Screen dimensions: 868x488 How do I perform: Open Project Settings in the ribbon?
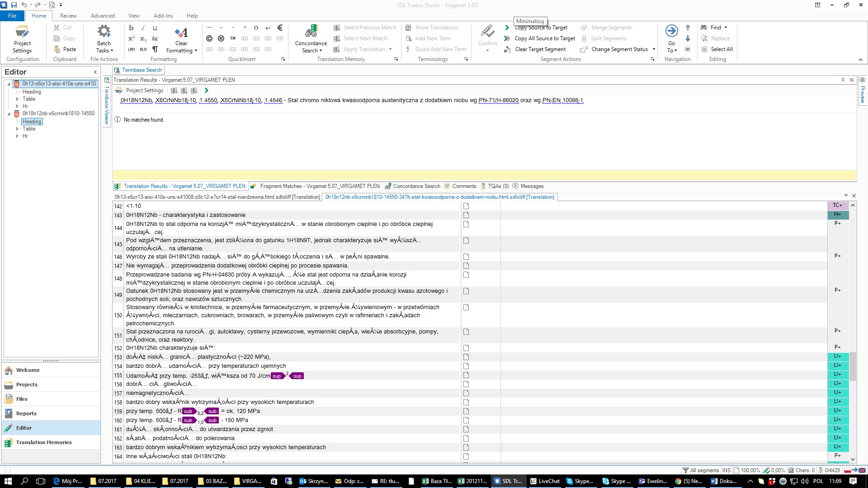point(22,39)
